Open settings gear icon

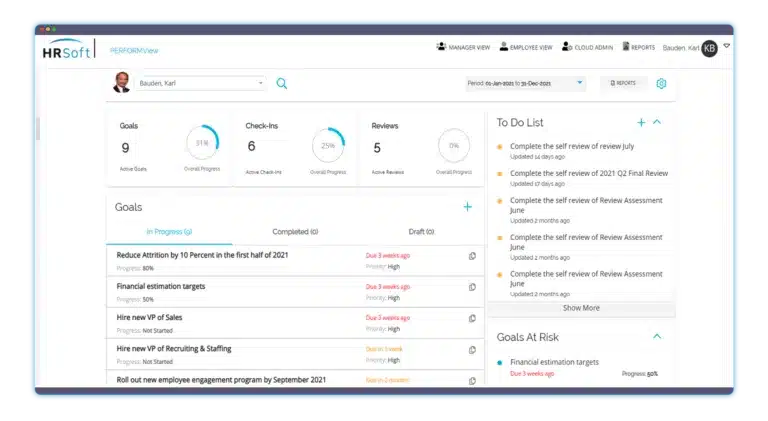(661, 83)
